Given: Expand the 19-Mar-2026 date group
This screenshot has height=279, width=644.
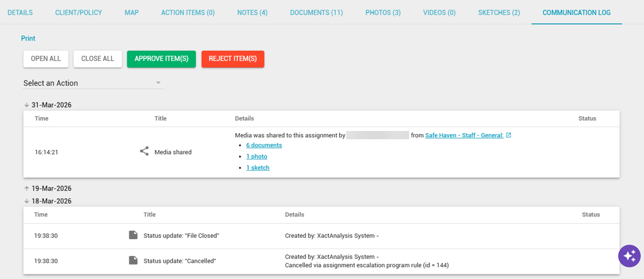Looking at the screenshot, I should (x=27, y=189).
